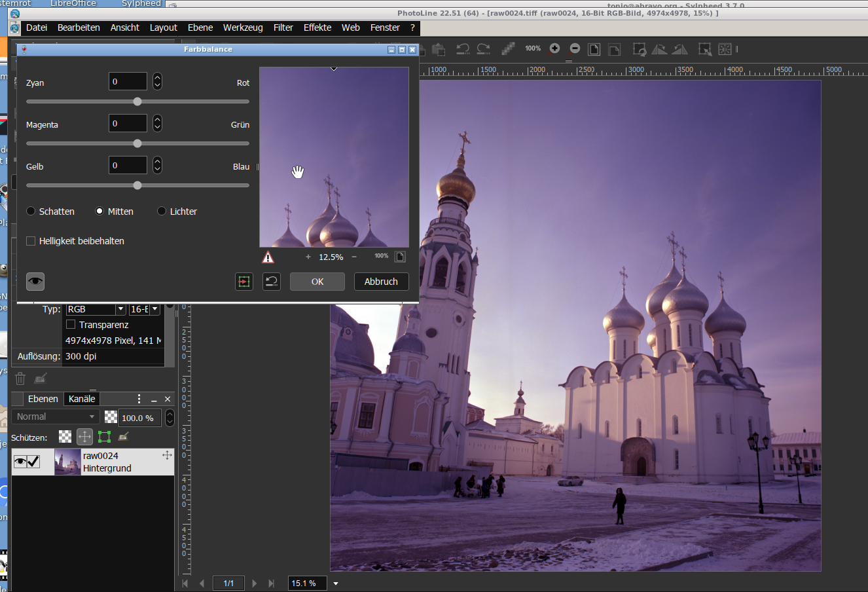This screenshot has width=868, height=592.
Task: Click the framed sunburst icon in the toolbar
Action: point(725,49)
